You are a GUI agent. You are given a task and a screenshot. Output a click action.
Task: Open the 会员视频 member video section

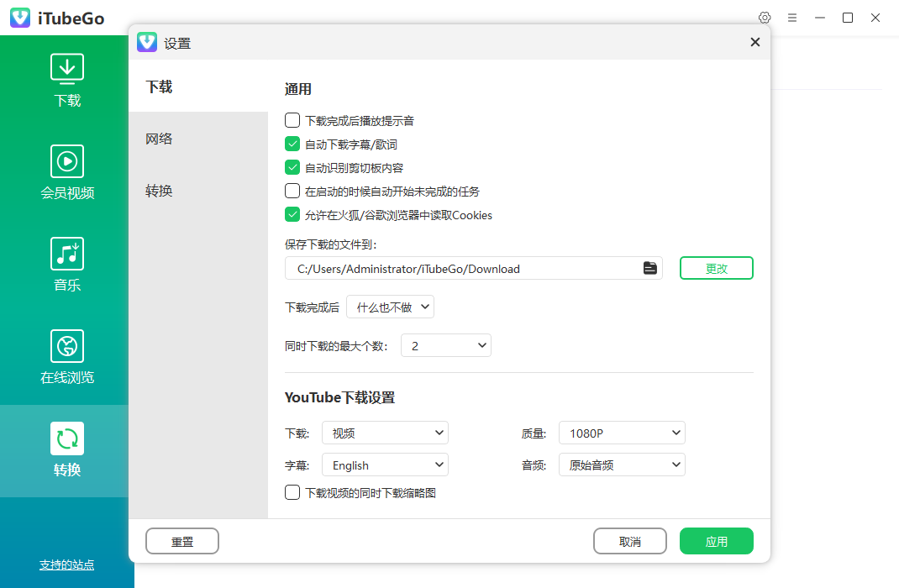tap(66, 160)
